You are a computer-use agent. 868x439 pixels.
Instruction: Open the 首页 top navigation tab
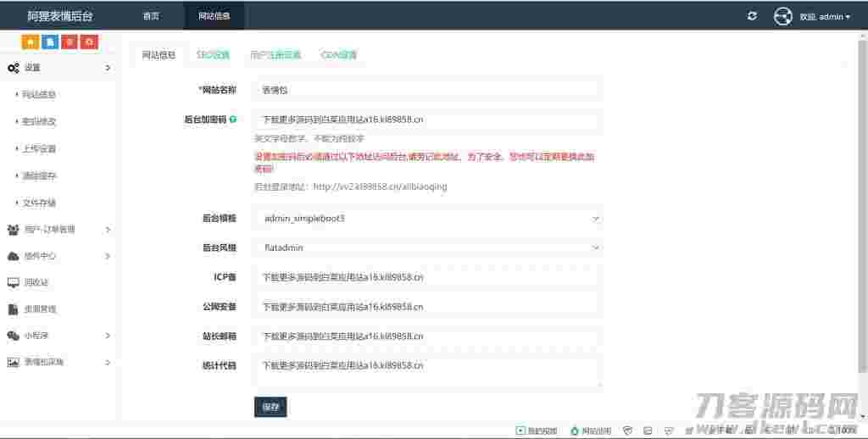coord(151,16)
